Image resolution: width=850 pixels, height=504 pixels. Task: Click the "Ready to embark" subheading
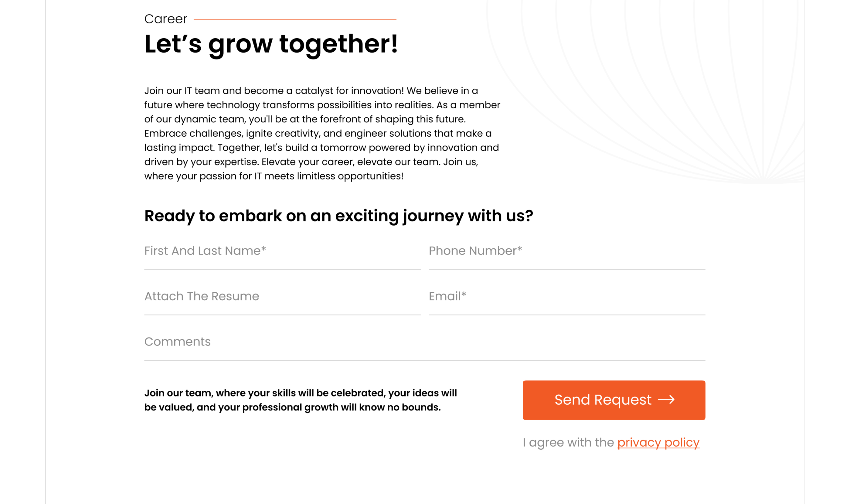[x=338, y=216]
